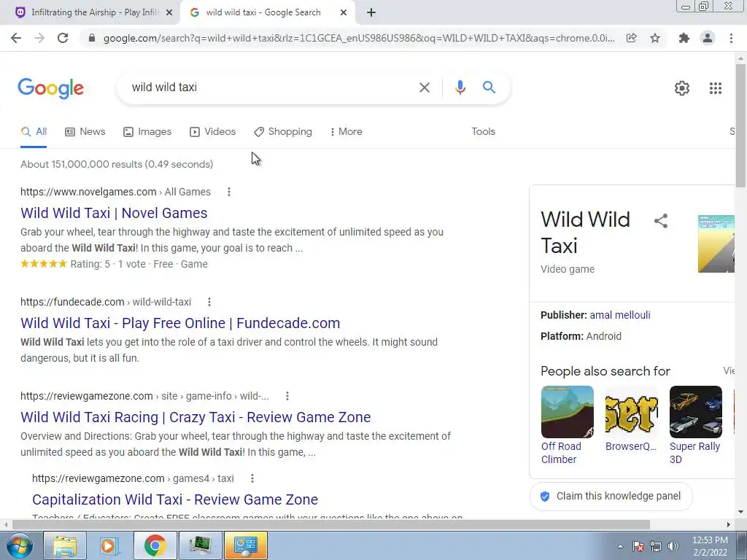Select the Off Road Climber thumbnail
The width and height of the screenshot is (747, 560).
568,412
